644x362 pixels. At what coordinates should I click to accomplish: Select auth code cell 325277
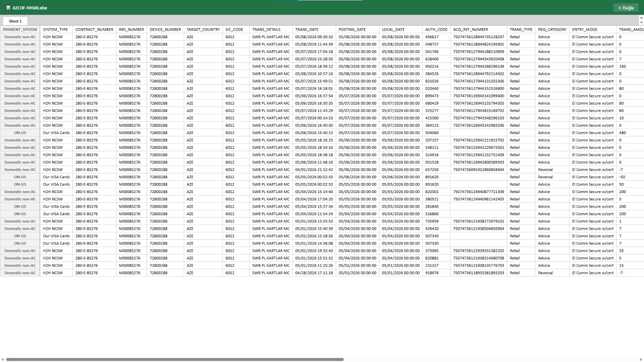click(x=436, y=111)
